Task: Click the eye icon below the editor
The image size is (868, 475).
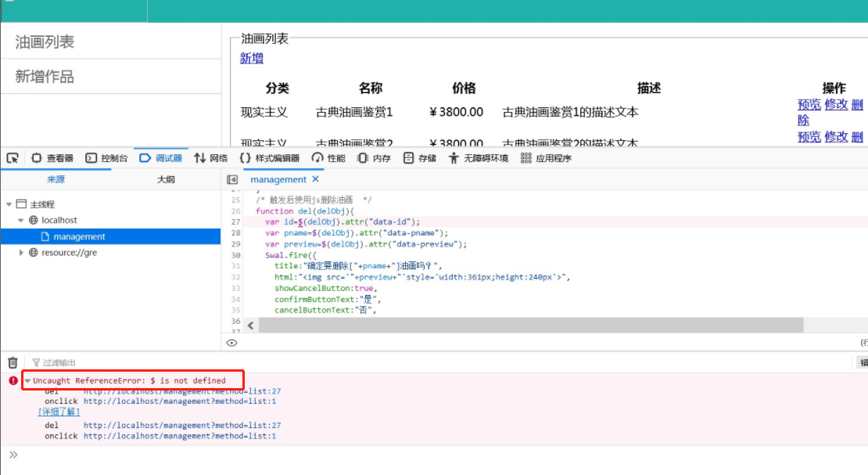Action: pyautogui.click(x=232, y=343)
